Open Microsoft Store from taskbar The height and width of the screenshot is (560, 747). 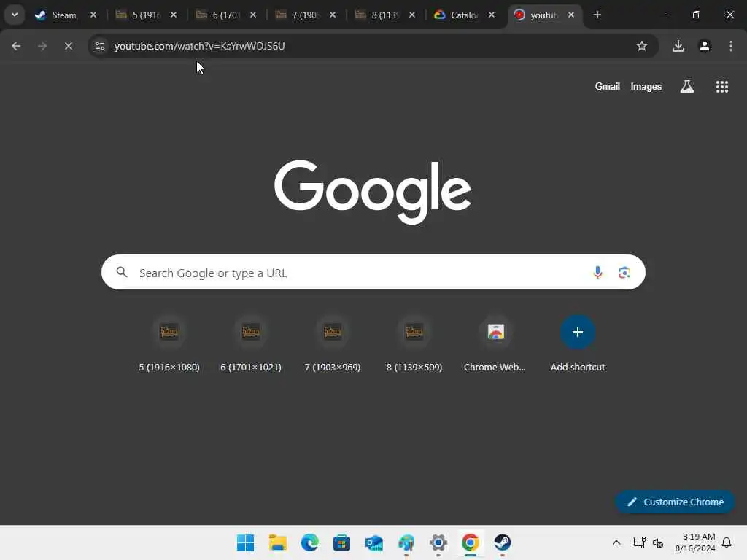[x=341, y=542]
